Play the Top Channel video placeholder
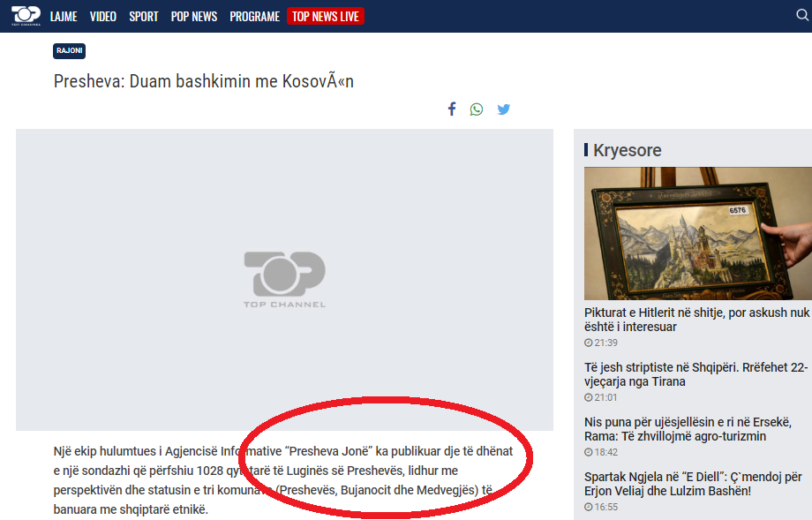Viewport: 812px width, 520px height. (284, 279)
